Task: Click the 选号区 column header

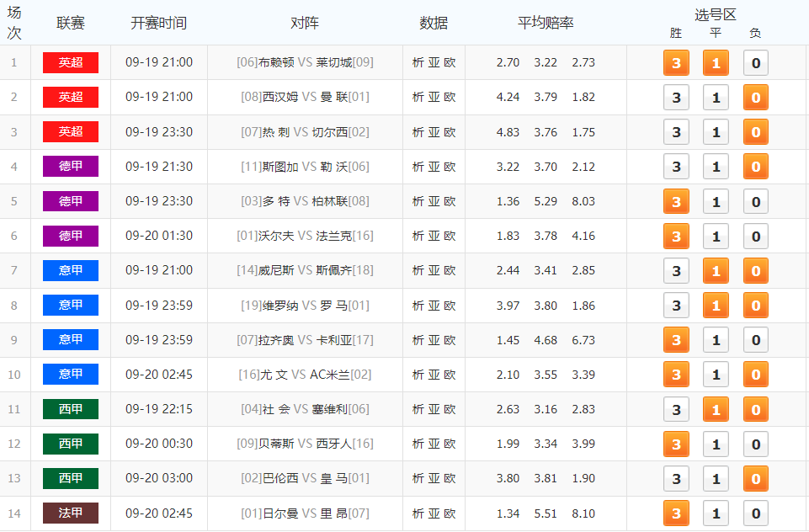Action: click(716, 15)
